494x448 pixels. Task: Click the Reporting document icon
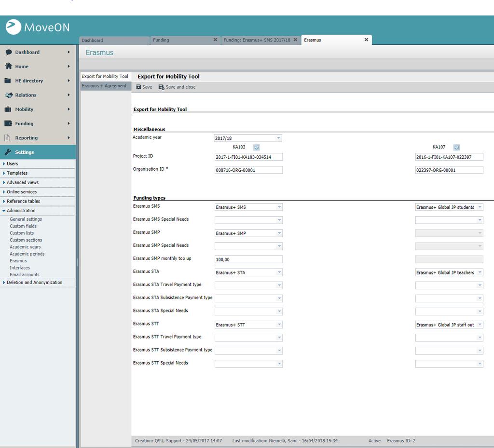point(7,137)
